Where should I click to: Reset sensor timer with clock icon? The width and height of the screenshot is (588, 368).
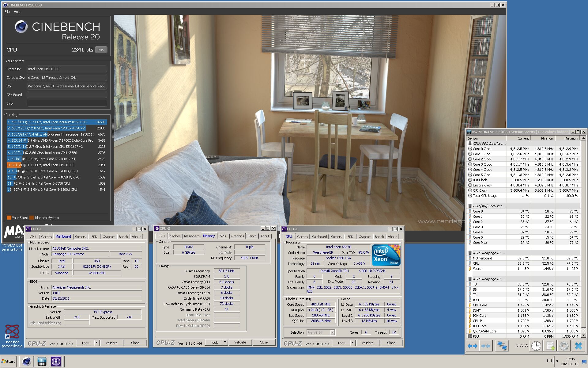536,346
